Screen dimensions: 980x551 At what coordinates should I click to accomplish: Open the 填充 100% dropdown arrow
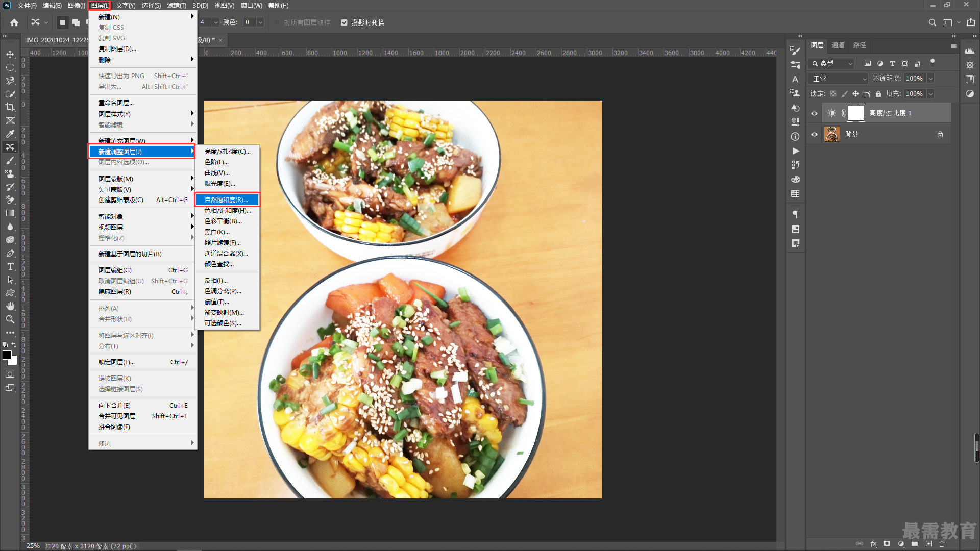930,94
